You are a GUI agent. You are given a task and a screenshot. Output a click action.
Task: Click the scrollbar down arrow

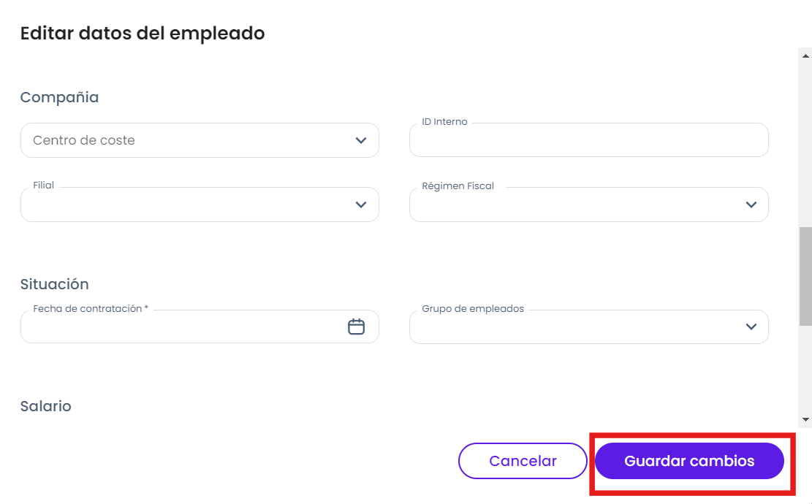coord(805,419)
